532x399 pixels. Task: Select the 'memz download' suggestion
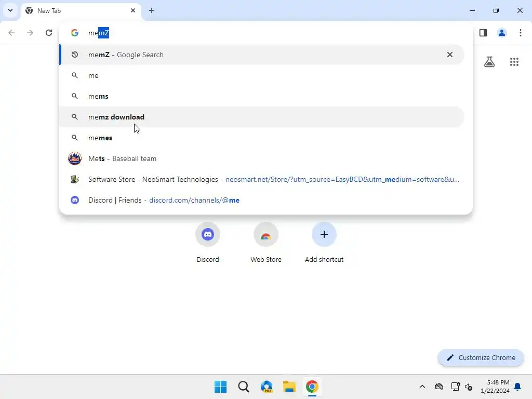pos(262,117)
